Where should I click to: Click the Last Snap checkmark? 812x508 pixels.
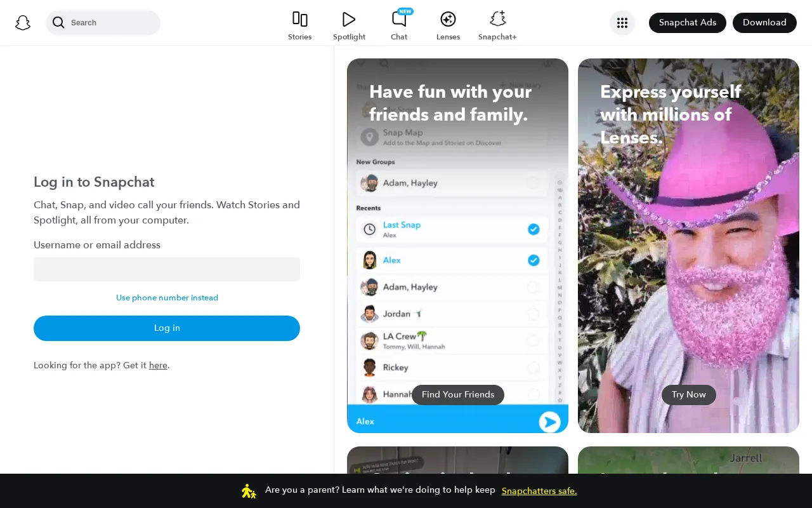(x=534, y=229)
